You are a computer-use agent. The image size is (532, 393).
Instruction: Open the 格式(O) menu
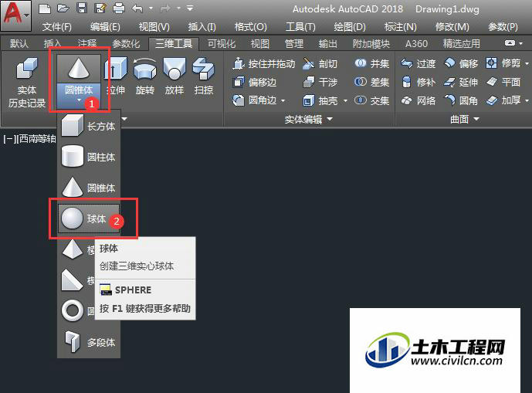tap(250, 27)
